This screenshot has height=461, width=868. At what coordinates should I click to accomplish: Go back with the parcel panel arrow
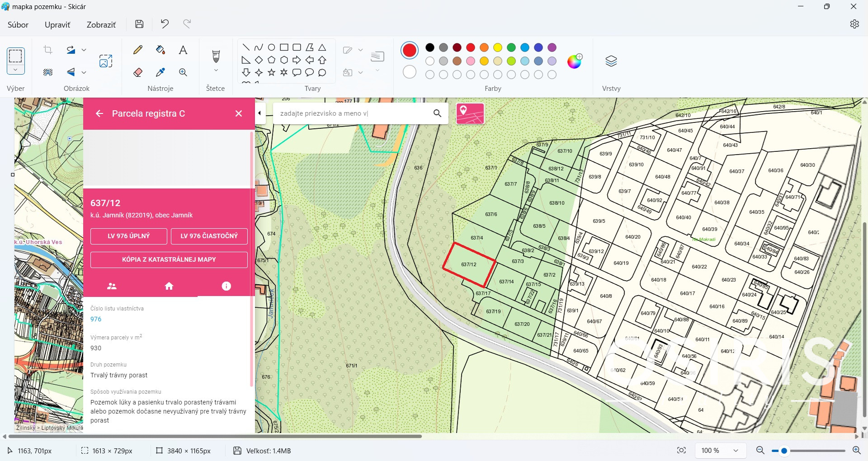pos(99,113)
